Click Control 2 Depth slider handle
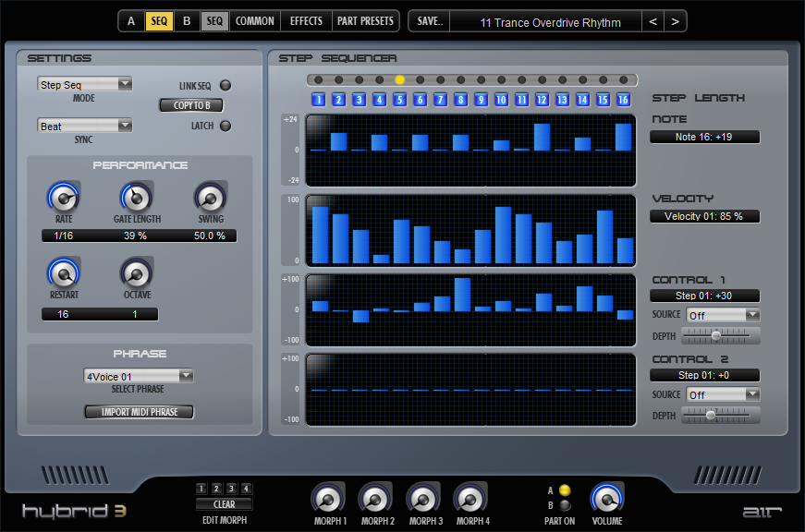This screenshot has width=805, height=532. [711, 415]
